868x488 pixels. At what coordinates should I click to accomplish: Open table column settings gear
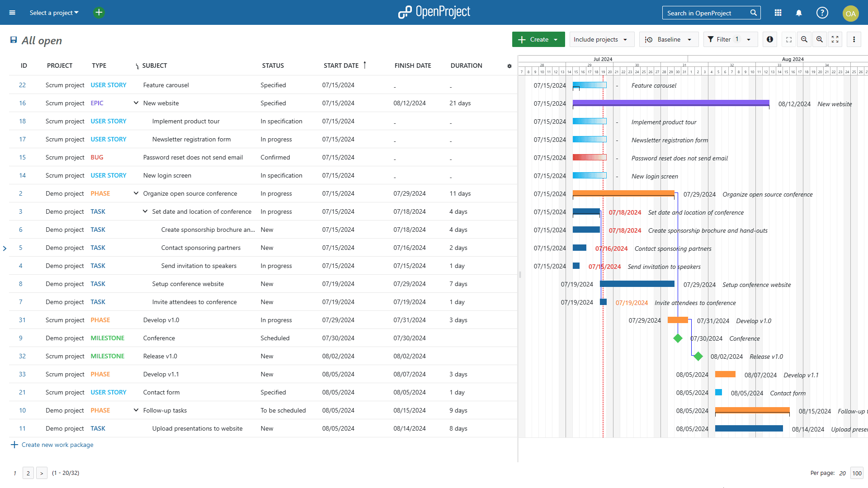point(509,66)
